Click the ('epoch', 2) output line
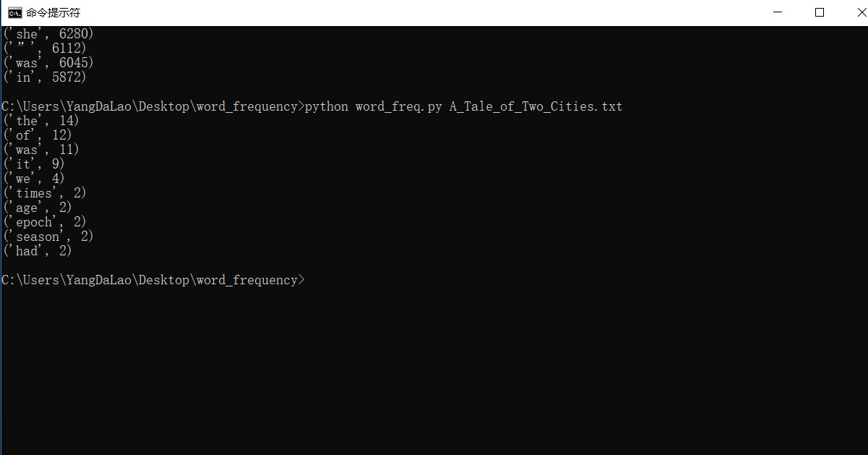 pos(45,222)
